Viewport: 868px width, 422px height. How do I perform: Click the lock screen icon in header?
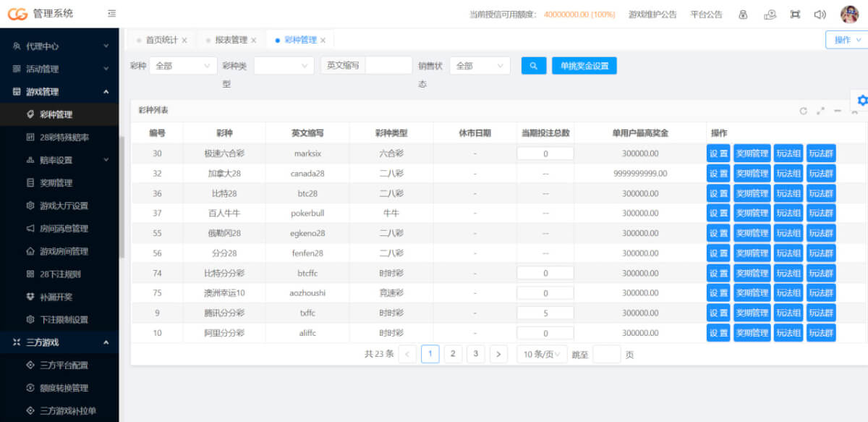[x=743, y=14]
